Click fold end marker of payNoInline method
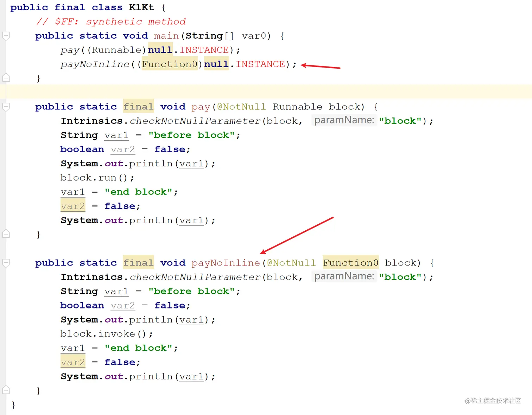The image size is (532, 415). [6, 390]
